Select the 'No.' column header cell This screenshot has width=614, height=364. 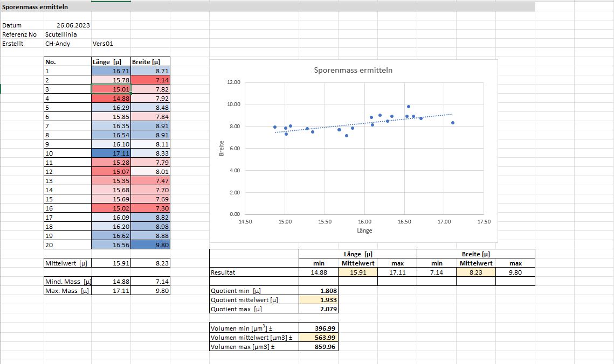[67, 62]
